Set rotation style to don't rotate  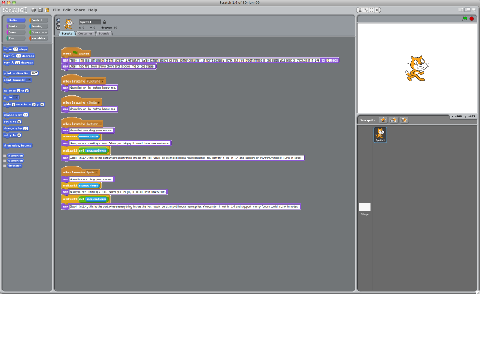59,28
